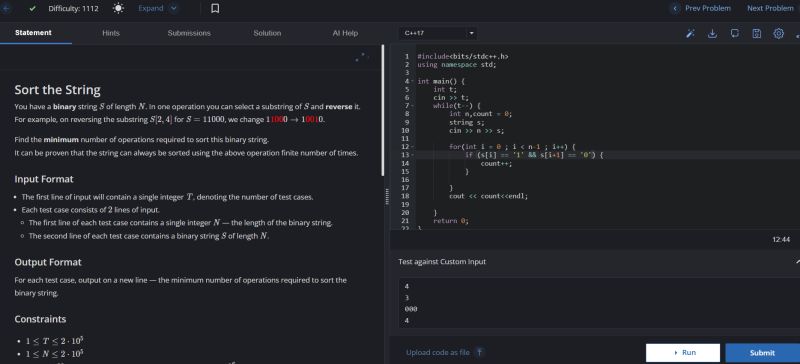800x364 pixels.
Task: Click the upload icon beside Upload code as file
Action: [x=480, y=352]
